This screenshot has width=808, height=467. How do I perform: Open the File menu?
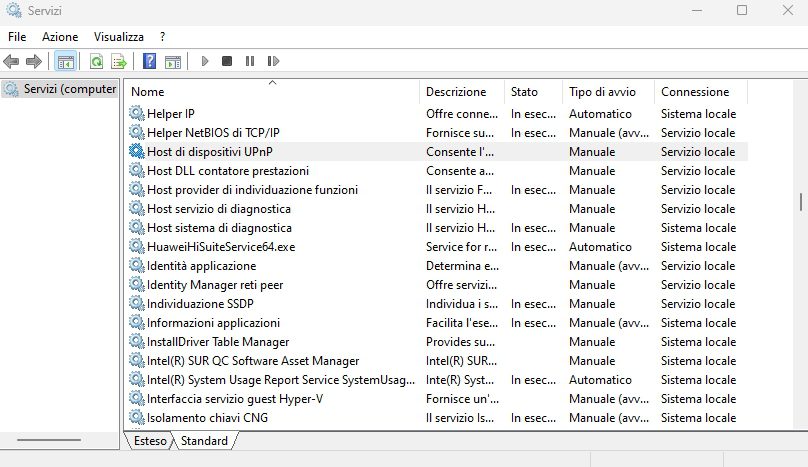17,37
